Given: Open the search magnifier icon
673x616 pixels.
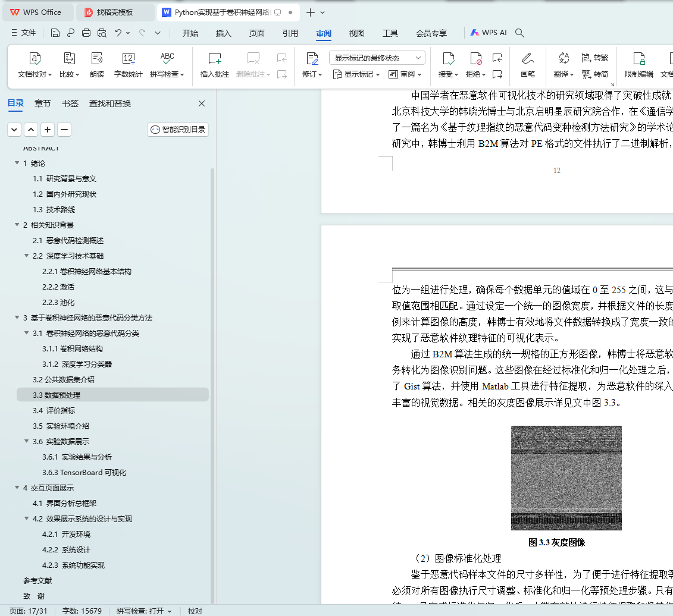Looking at the screenshot, I should click(519, 33).
